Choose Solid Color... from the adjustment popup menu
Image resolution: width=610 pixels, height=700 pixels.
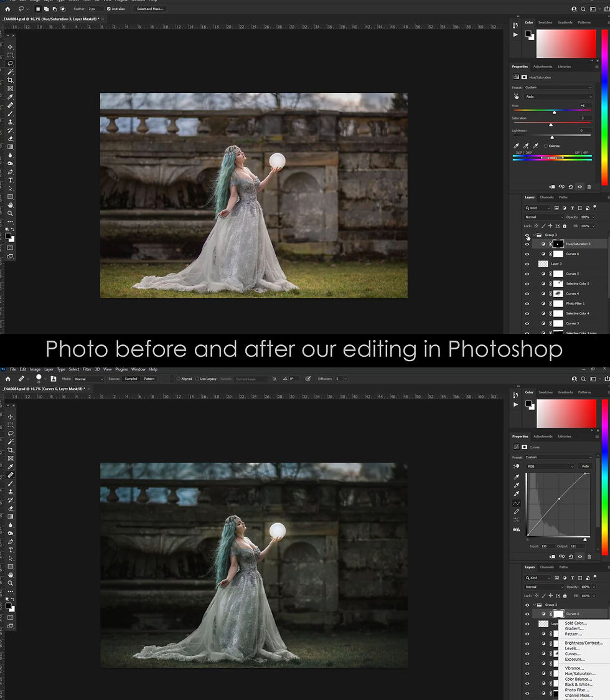pos(576,623)
